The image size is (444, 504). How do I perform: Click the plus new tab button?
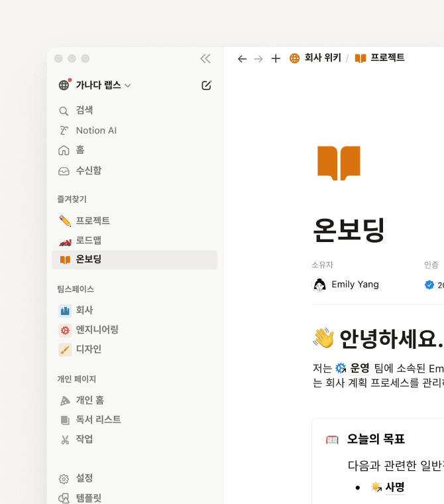(x=276, y=58)
